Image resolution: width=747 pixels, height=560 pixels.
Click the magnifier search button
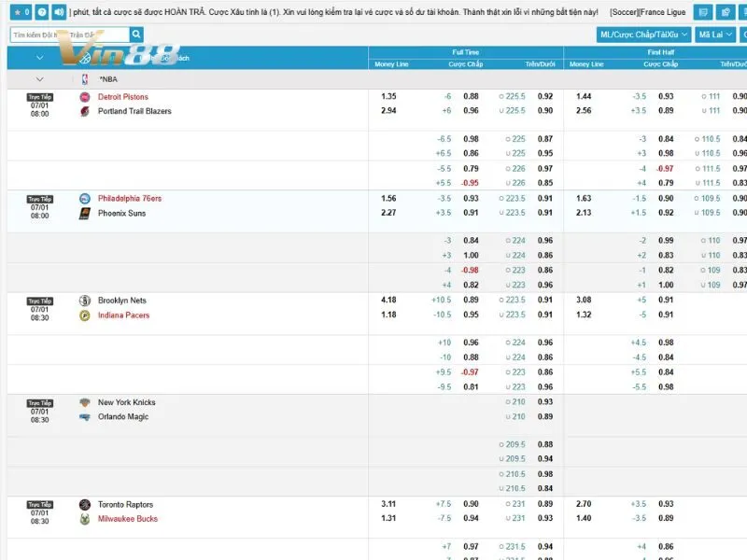coord(136,35)
